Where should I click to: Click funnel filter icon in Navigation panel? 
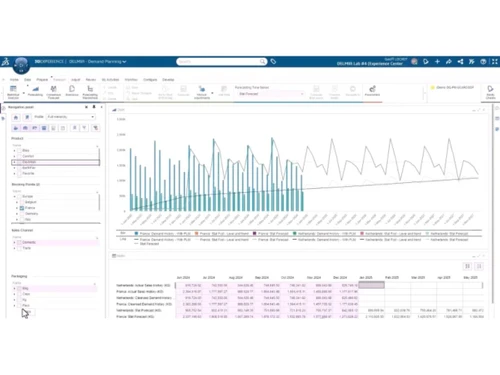click(84, 128)
